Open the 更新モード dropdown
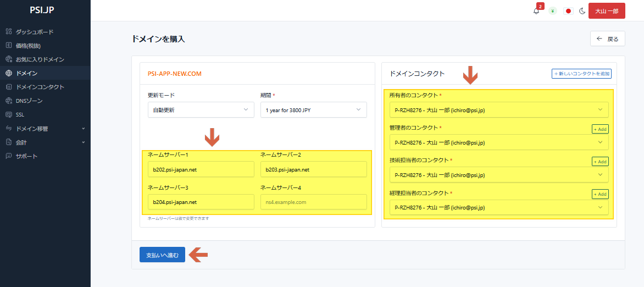The image size is (644, 287). pos(201,110)
